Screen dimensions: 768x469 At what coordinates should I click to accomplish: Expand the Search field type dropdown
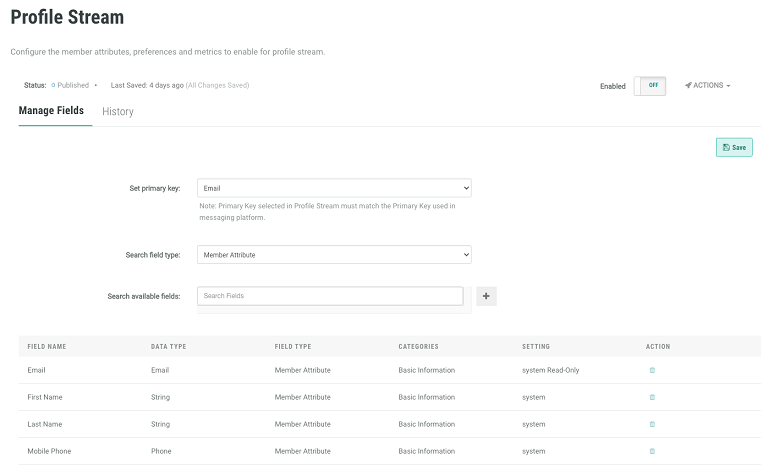(x=334, y=255)
